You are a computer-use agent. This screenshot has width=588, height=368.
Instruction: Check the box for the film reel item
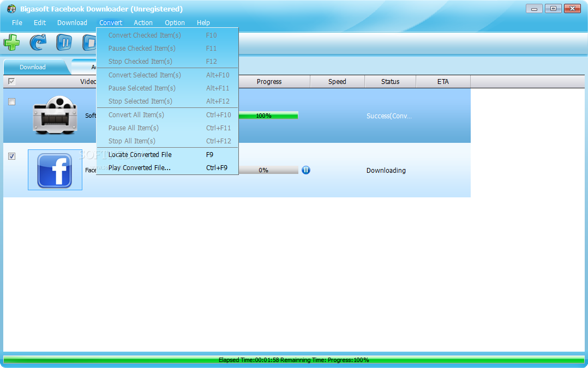click(11, 101)
